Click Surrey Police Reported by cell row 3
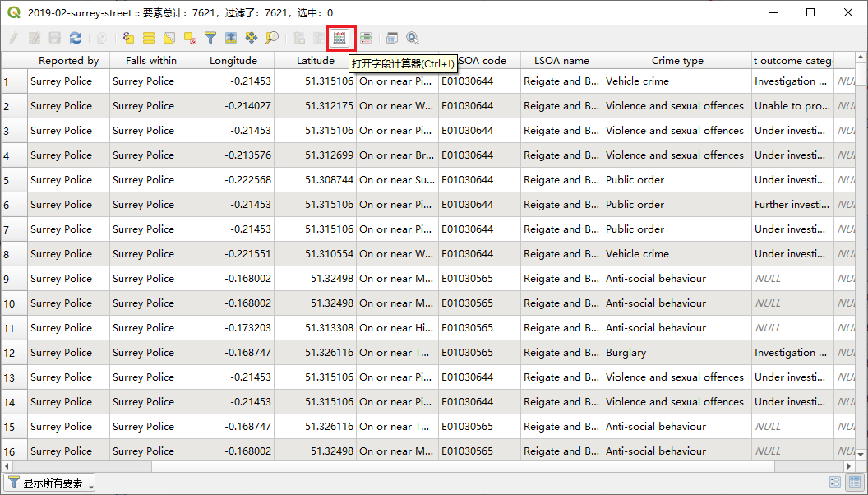This screenshot has width=868, height=495. pyautogui.click(x=69, y=131)
